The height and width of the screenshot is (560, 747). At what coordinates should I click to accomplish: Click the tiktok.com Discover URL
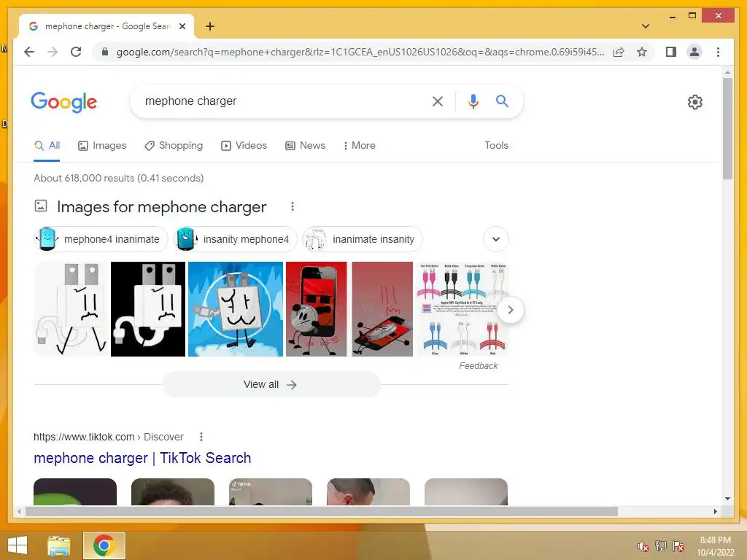coord(108,437)
